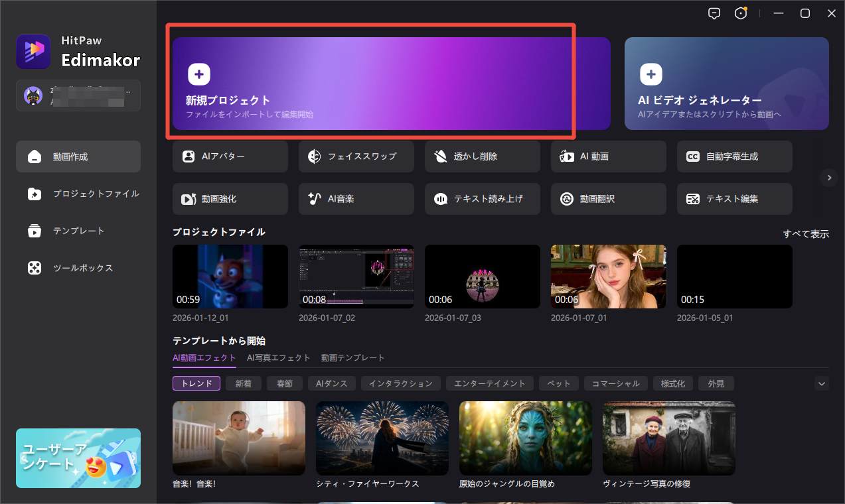
Task: Select the 動画強化 enhancement tool
Action: click(x=230, y=198)
